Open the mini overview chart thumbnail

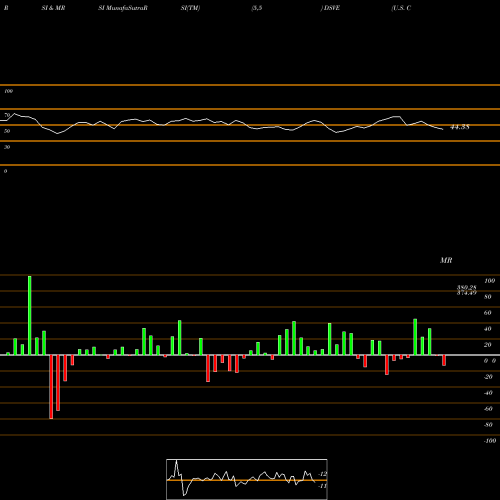(247, 479)
